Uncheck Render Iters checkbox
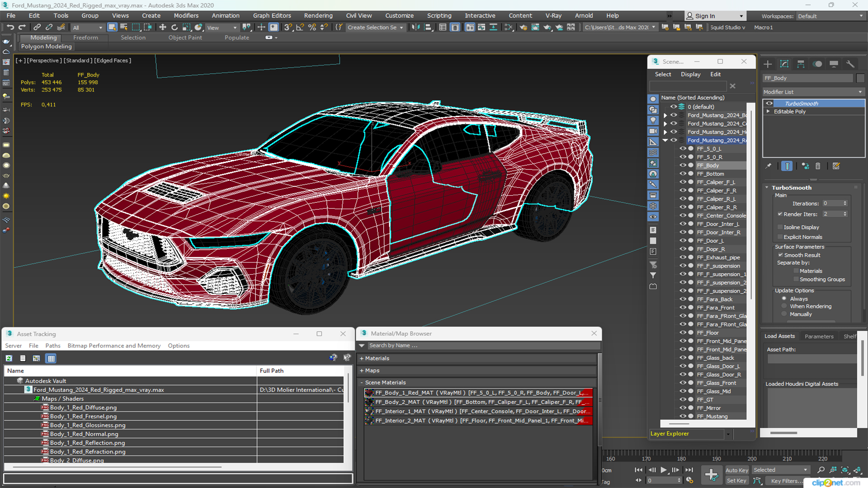This screenshot has width=868, height=488. (780, 214)
